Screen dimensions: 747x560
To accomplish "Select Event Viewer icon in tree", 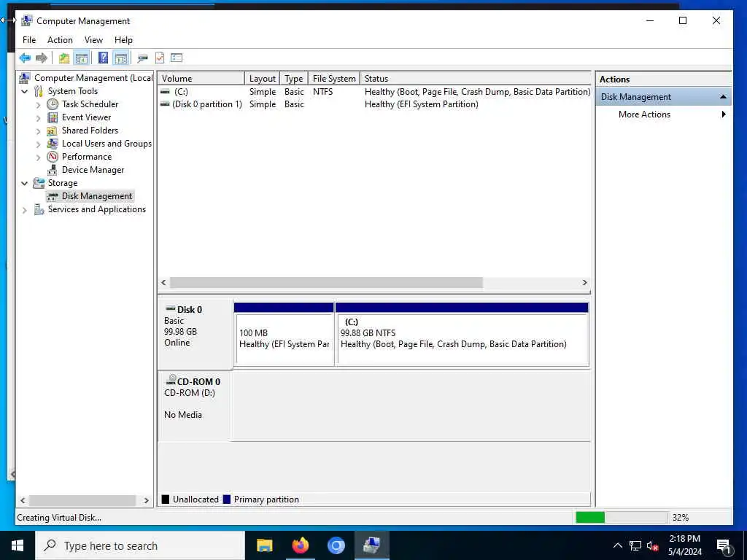I will 53,117.
